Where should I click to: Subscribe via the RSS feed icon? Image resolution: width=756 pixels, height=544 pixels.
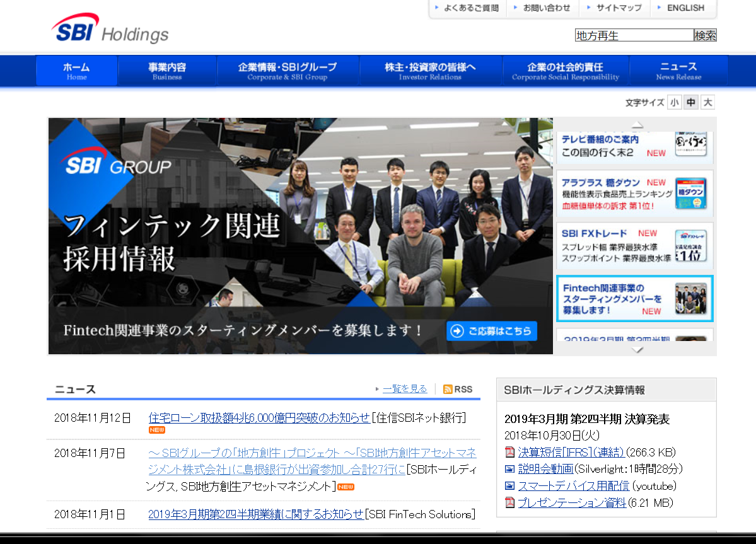[x=447, y=389]
